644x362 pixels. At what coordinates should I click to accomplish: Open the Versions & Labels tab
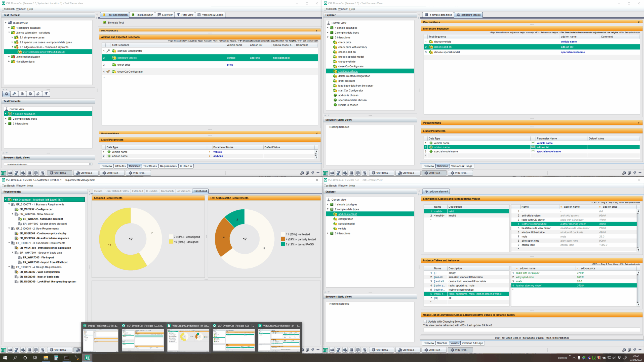[210, 15]
